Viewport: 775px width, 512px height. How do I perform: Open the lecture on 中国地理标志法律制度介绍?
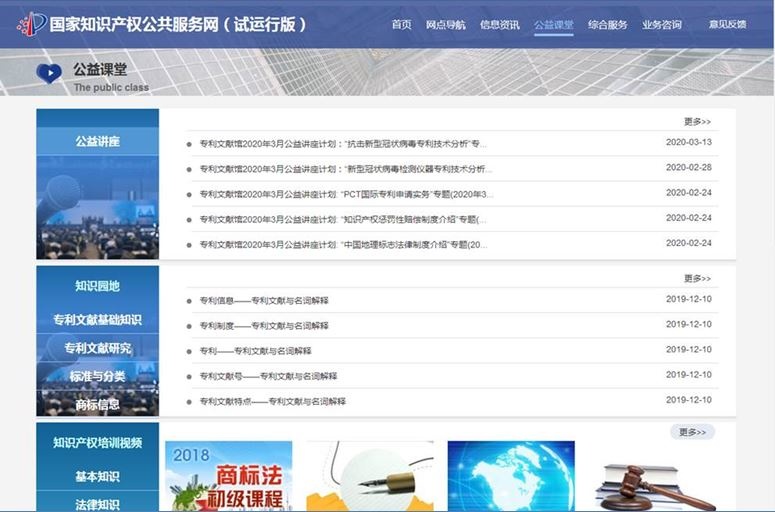point(344,245)
